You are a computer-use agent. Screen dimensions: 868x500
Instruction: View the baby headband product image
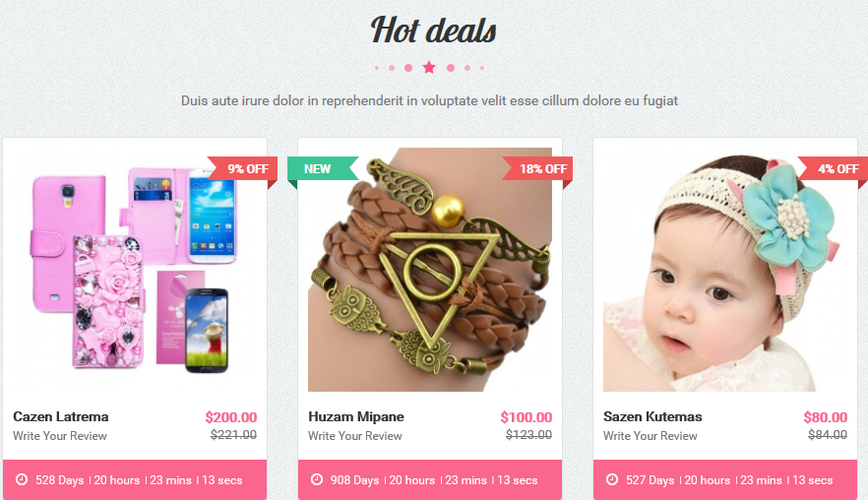pos(725,270)
